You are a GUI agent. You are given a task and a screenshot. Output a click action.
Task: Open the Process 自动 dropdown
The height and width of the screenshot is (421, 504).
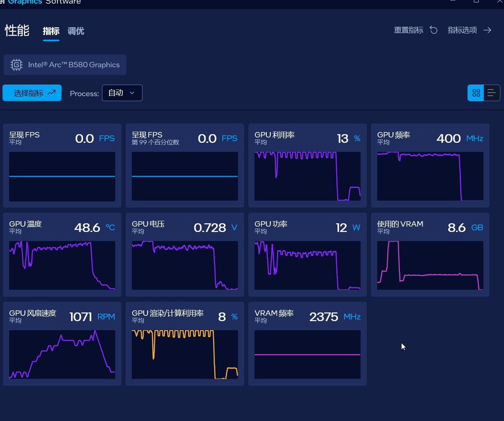point(122,93)
